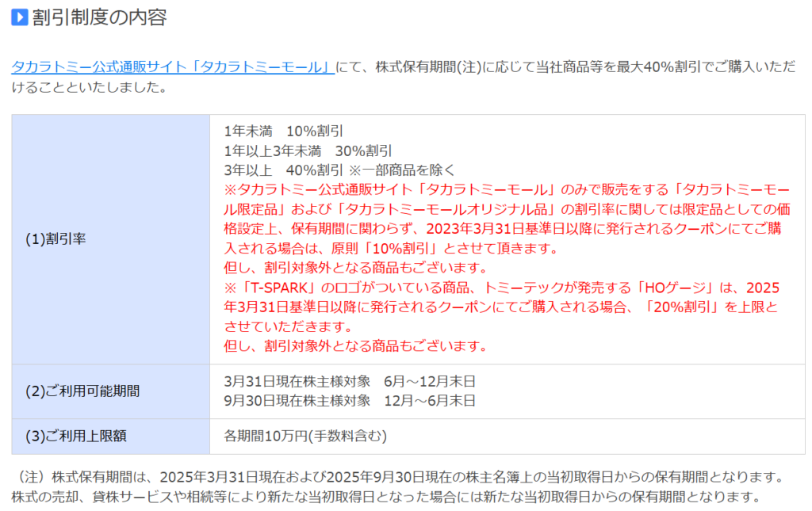Click the blue arrow icon beside 割引制度の内容
This screenshot has width=812, height=511.
coord(20,17)
